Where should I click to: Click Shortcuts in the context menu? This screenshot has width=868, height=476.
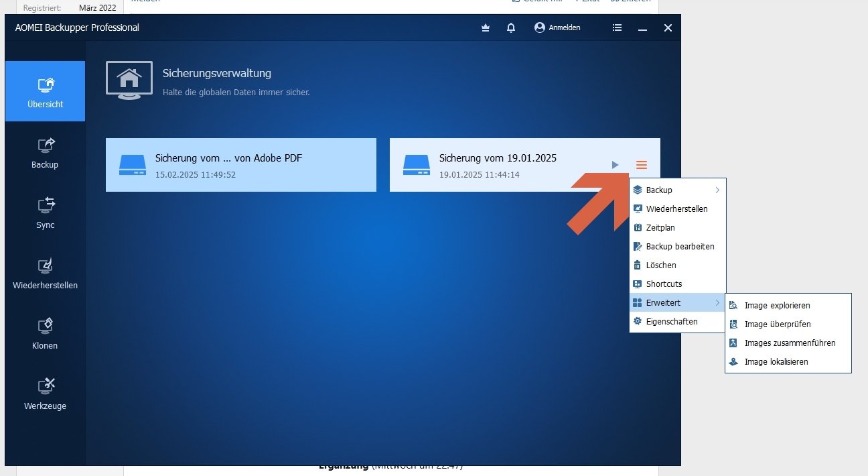tap(678, 284)
